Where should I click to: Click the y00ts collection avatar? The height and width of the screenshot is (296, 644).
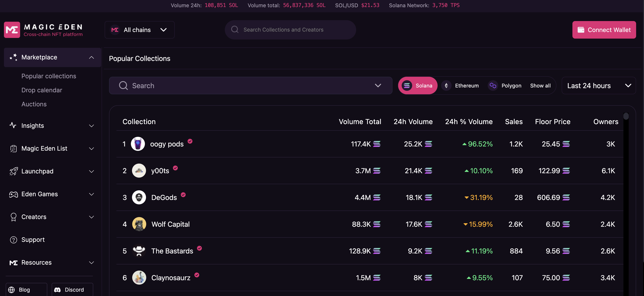pyautogui.click(x=139, y=171)
